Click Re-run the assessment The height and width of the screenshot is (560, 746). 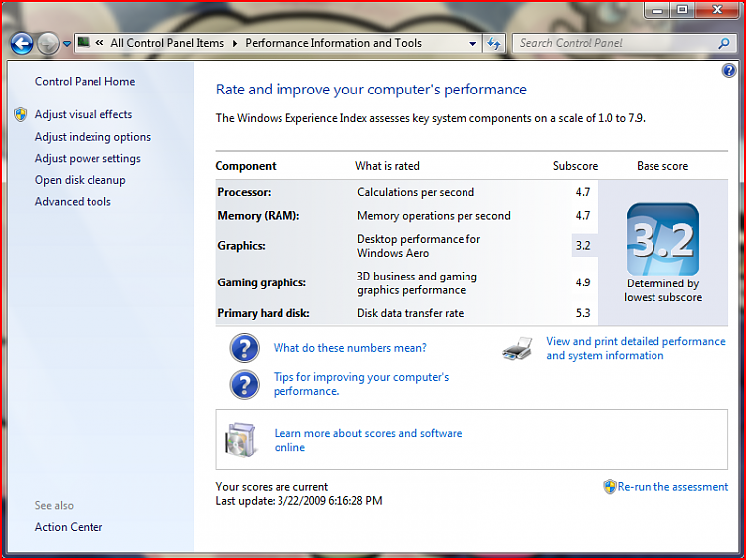[x=672, y=487]
